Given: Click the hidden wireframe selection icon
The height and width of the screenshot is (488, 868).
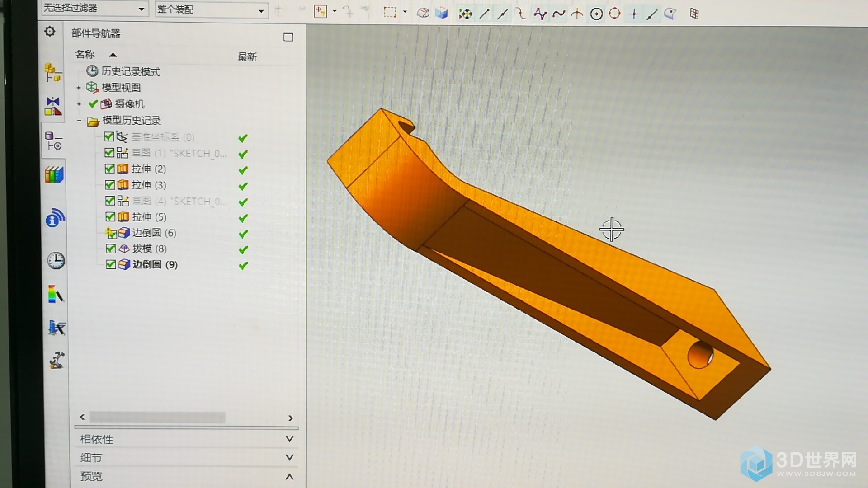Looking at the screenshot, I should coord(423,13).
